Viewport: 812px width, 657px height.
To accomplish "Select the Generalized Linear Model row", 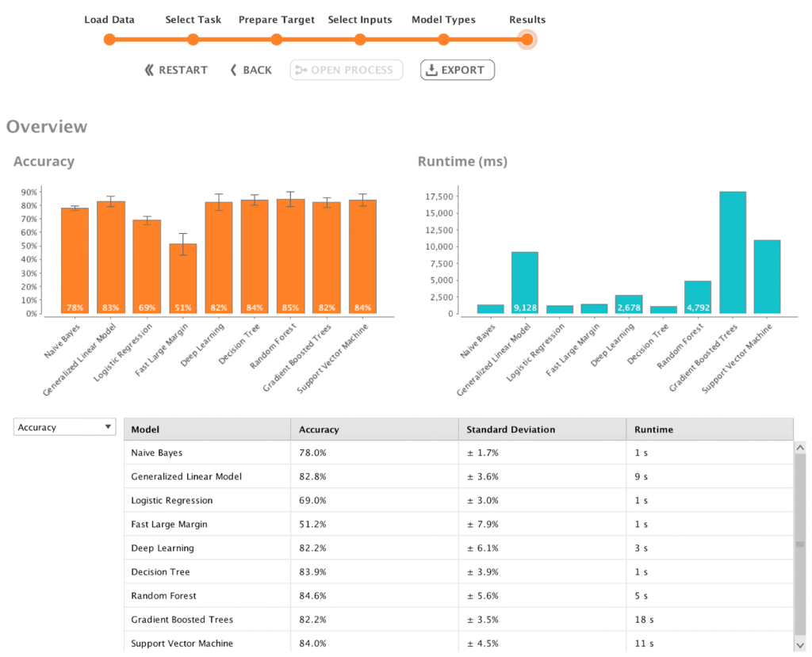I will click(458, 476).
